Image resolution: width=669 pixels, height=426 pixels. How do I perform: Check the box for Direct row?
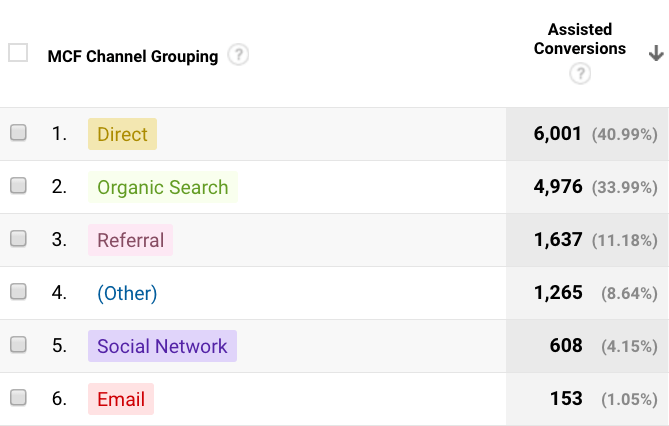[18, 133]
